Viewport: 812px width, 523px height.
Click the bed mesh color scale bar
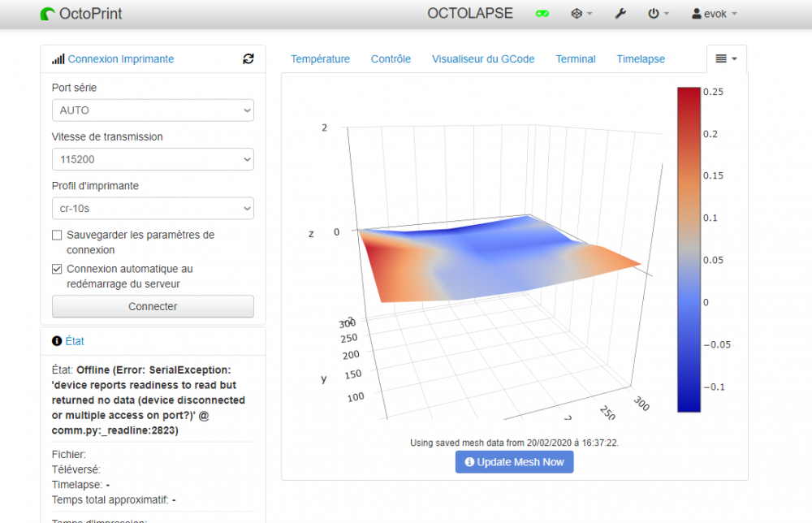tap(689, 249)
